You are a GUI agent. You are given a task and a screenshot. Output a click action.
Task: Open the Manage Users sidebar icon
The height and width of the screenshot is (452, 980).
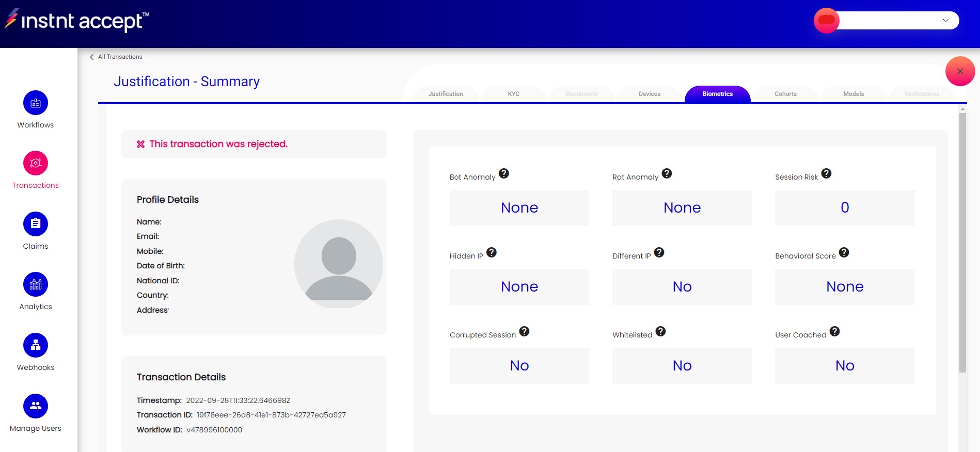click(36, 406)
